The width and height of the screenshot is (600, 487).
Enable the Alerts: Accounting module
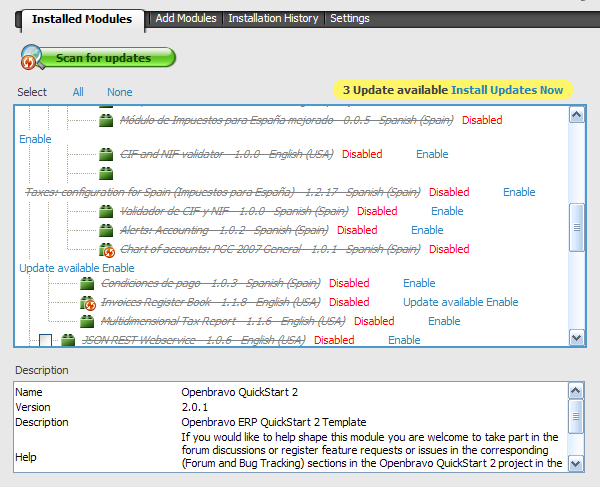pos(427,230)
